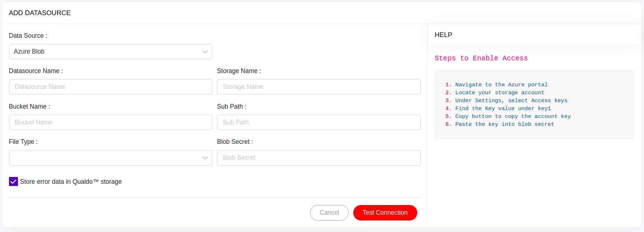Focus the Datasource Name field
This screenshot has height=232, width=644.
pyautogui.click(x=110, y=87)
